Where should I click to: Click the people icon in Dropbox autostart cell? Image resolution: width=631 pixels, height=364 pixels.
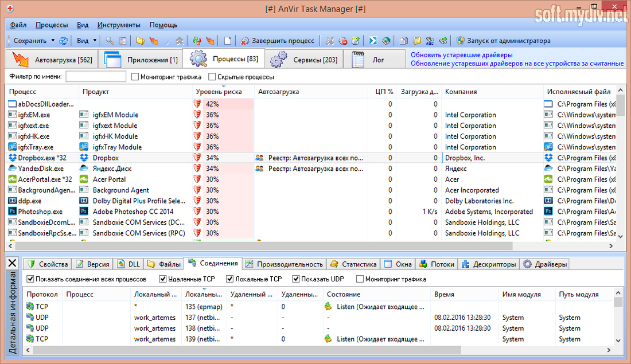[259, 158]
